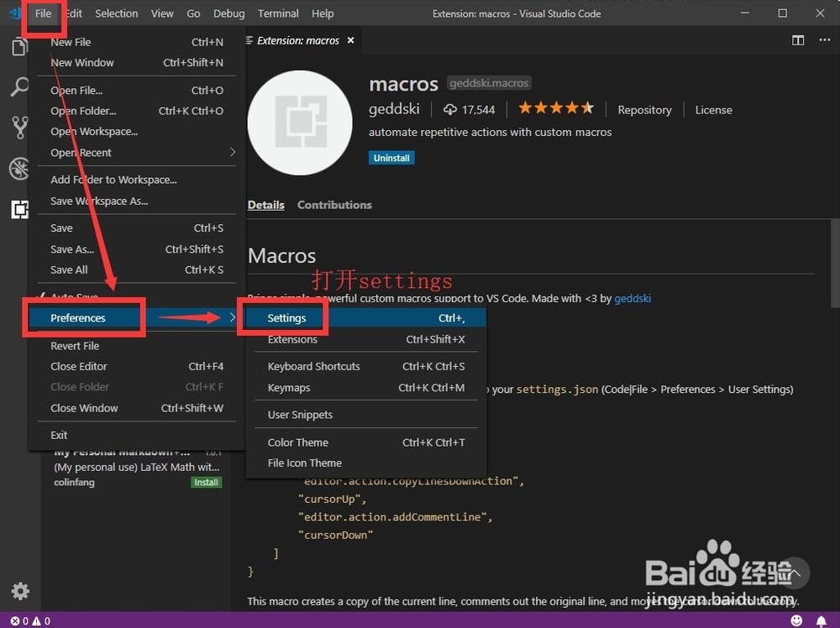The height and width of the screenshot is (628, 840).
Task: Choose Save As... menu entry
Action: 137,249
